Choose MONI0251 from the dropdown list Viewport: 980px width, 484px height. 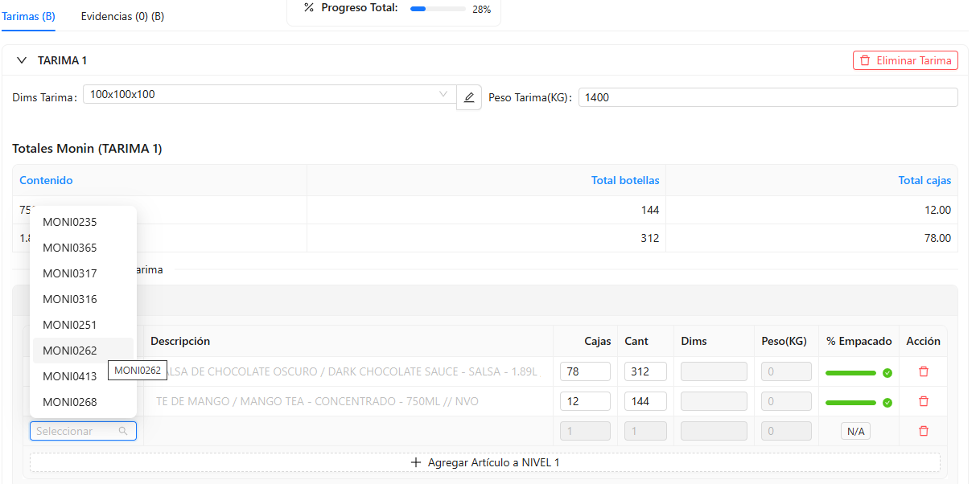(x=83, y=325)
